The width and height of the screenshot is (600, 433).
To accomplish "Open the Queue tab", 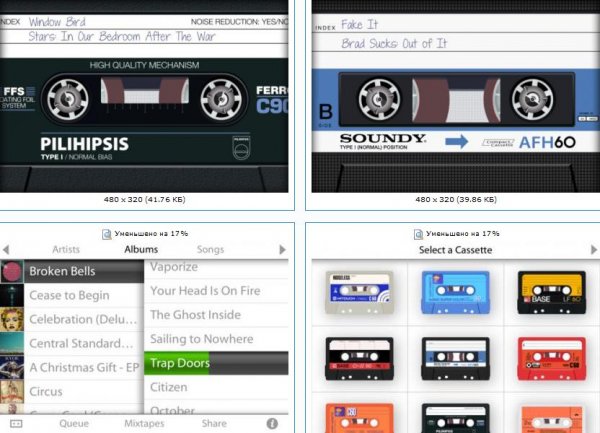I will click(x=74, y=423).
